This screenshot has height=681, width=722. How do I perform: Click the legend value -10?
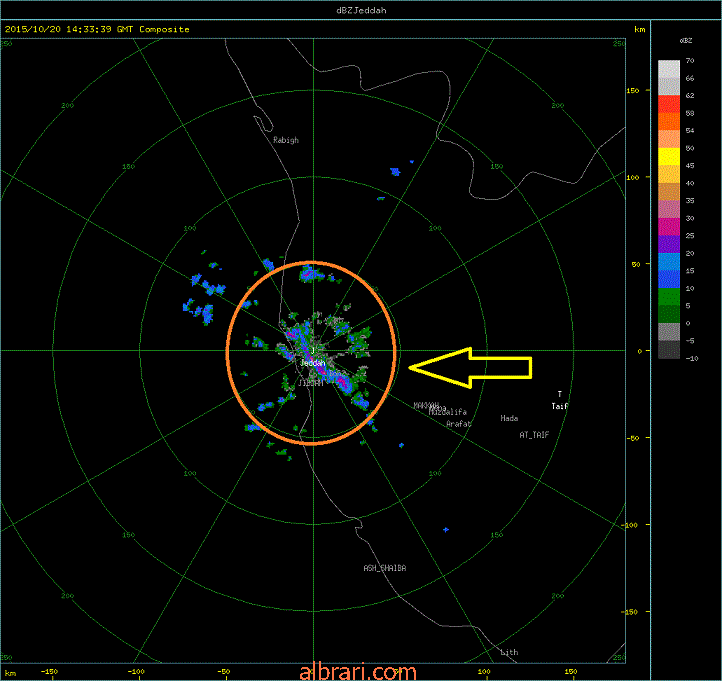pos(691,358)
